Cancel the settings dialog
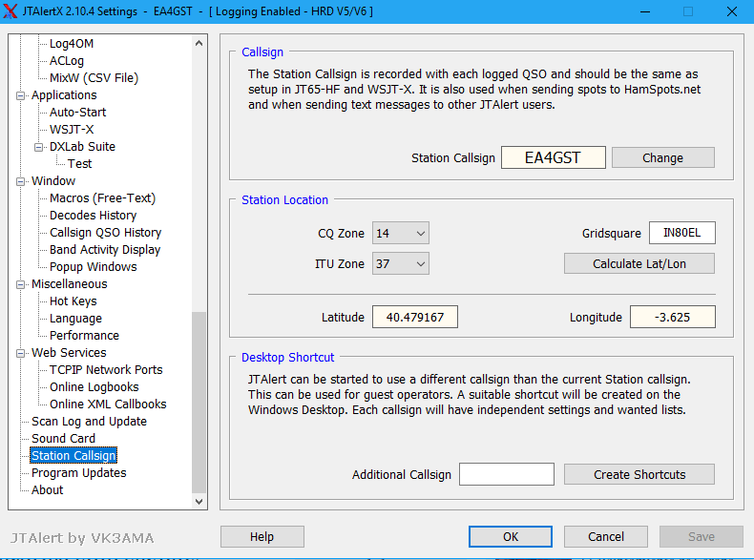The image size is (754, 560). pyautogui.click(x=606, y=536)
